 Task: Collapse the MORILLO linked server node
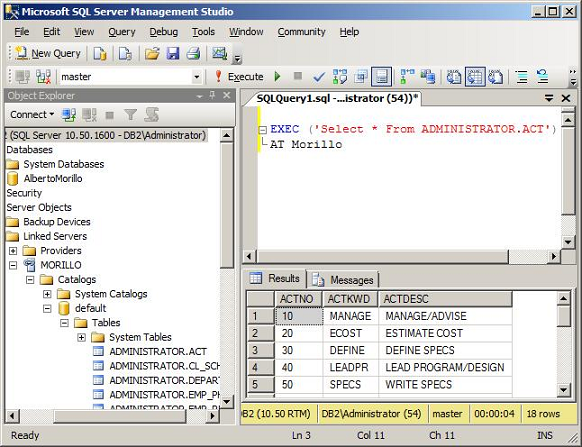tap(13, 265)
